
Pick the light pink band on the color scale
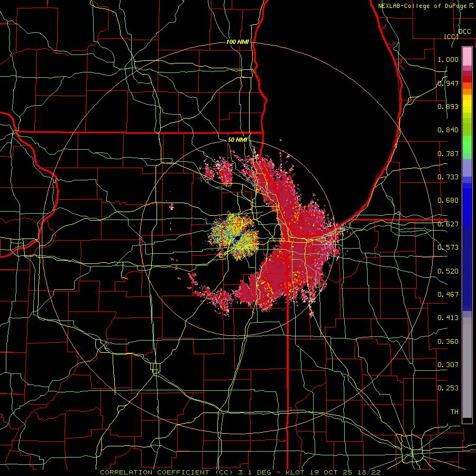coord(467,56)
